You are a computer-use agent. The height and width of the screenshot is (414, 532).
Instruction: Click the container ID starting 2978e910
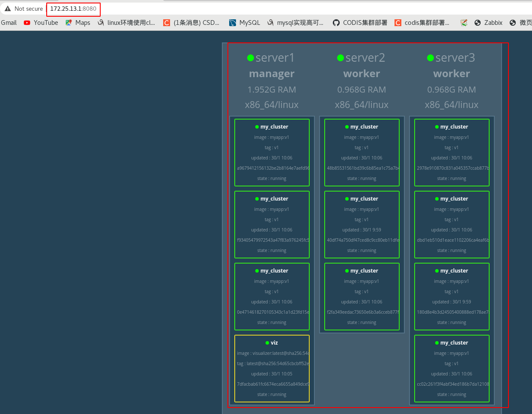tap(453, 168)
